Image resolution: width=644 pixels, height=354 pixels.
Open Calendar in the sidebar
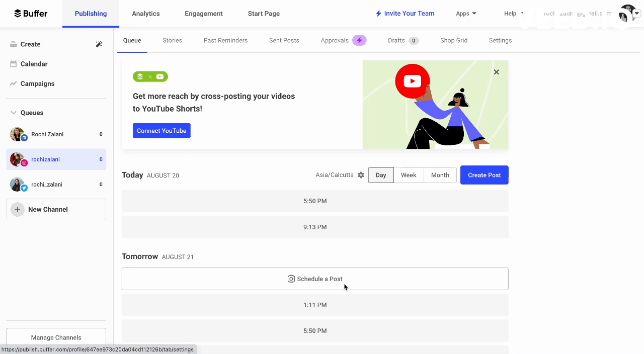[x=34, y=64]
